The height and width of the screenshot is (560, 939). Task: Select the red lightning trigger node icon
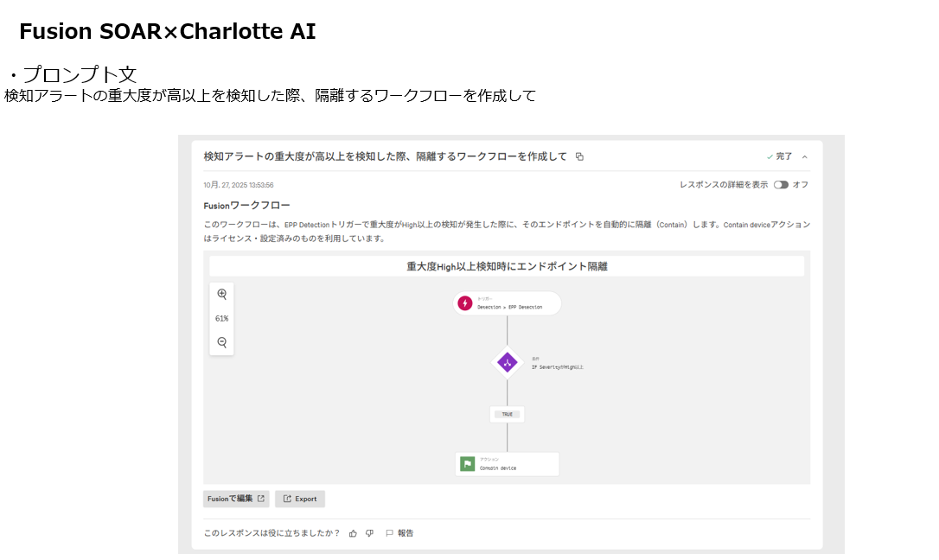pyautogui.click(x=465, y=303)
